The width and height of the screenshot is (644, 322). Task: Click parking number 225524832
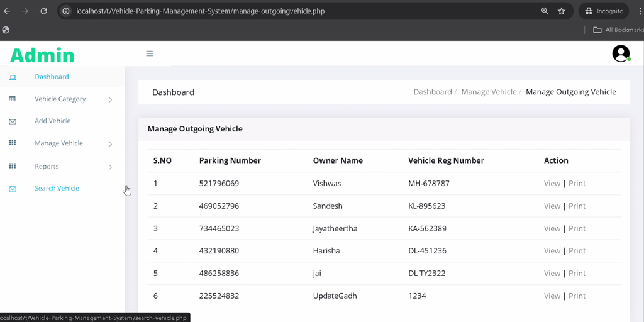point(219,296)
